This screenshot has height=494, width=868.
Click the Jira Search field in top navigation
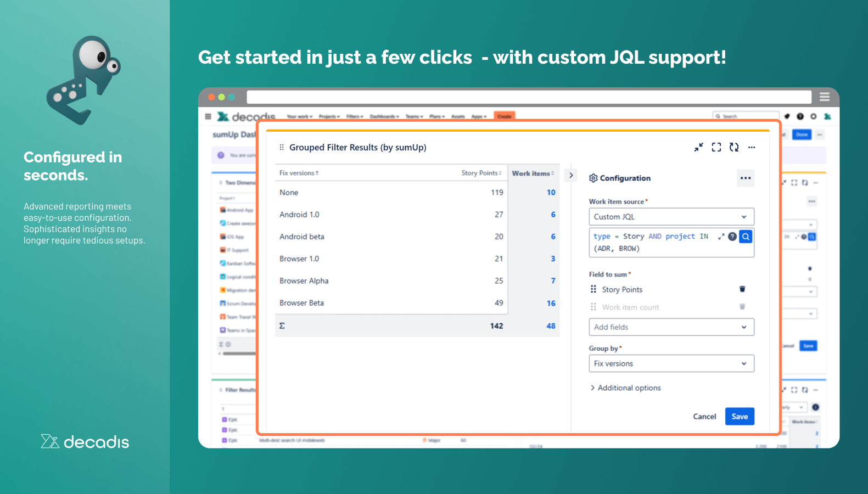click(x=746, y=116)
